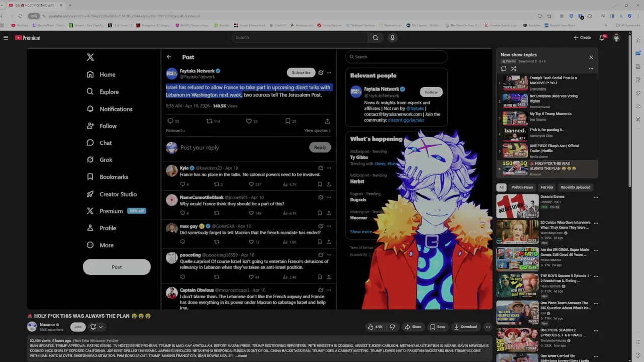The height and width of the screenshot is (362, 644).
Task: Click the X Search box
Action: pyautogui.click(x=396, y=57)
